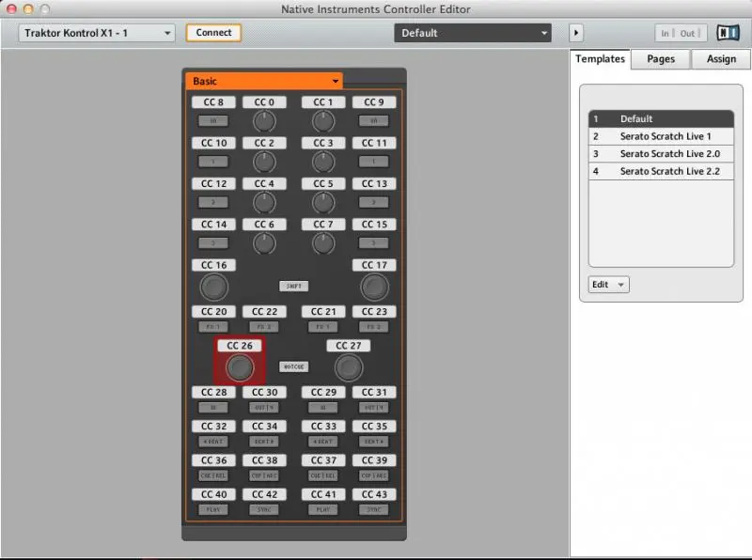The image size is (752, 560).
Task: Click the PLAY button under CC 40
Action: tap(213, 509)
